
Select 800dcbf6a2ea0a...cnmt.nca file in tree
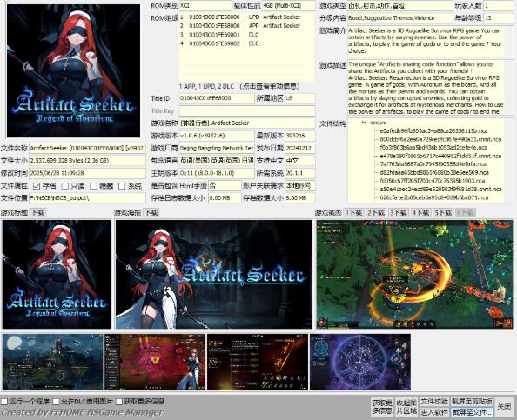click(x=440, y=139)
